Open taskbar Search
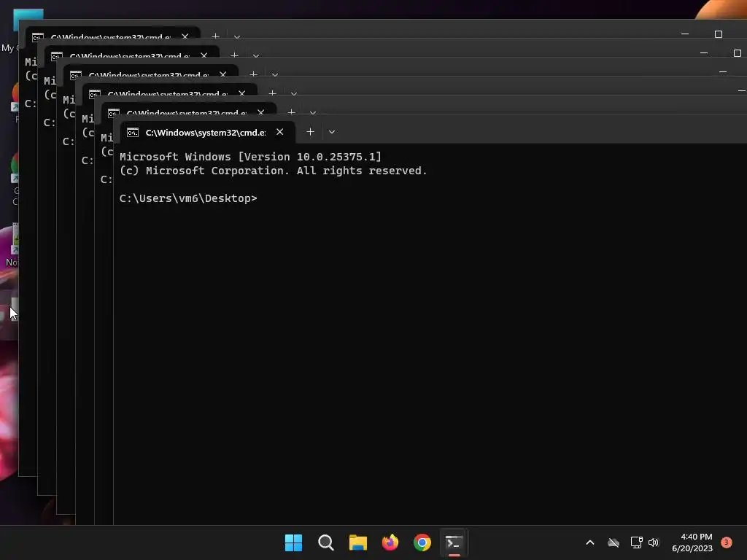 tap(326, 542)
